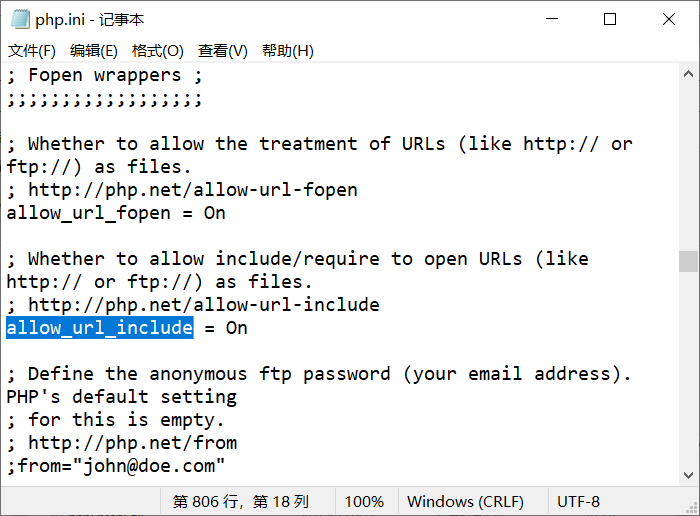The image size is (700, 516).
Task: Click the Notepad icon in title bar
Action: point(20,19)
